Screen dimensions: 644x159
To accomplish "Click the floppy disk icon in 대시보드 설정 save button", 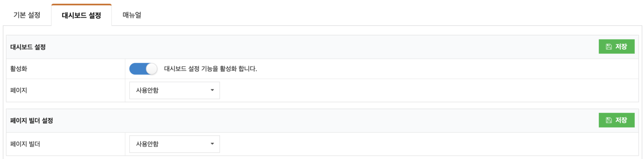I will pyautogui.click(x=609, y=47).
